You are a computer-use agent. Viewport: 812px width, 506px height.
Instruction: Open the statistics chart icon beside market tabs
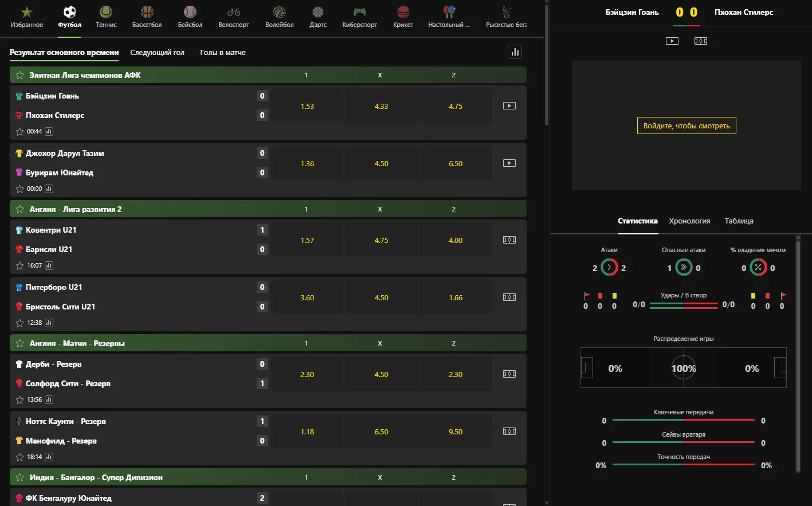click(515, 52)
